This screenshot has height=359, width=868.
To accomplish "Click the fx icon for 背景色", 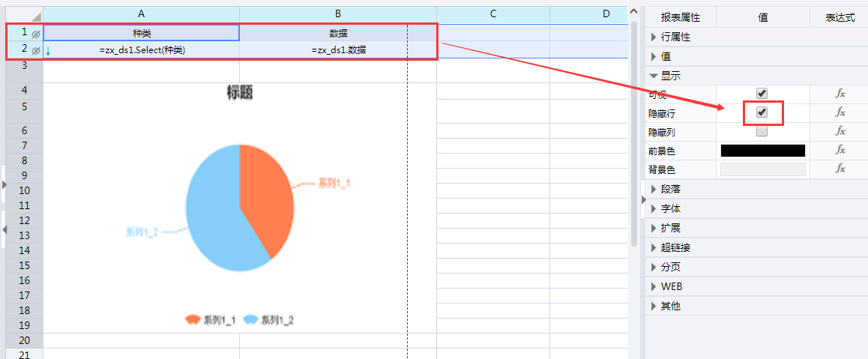I will click(840, 169).
